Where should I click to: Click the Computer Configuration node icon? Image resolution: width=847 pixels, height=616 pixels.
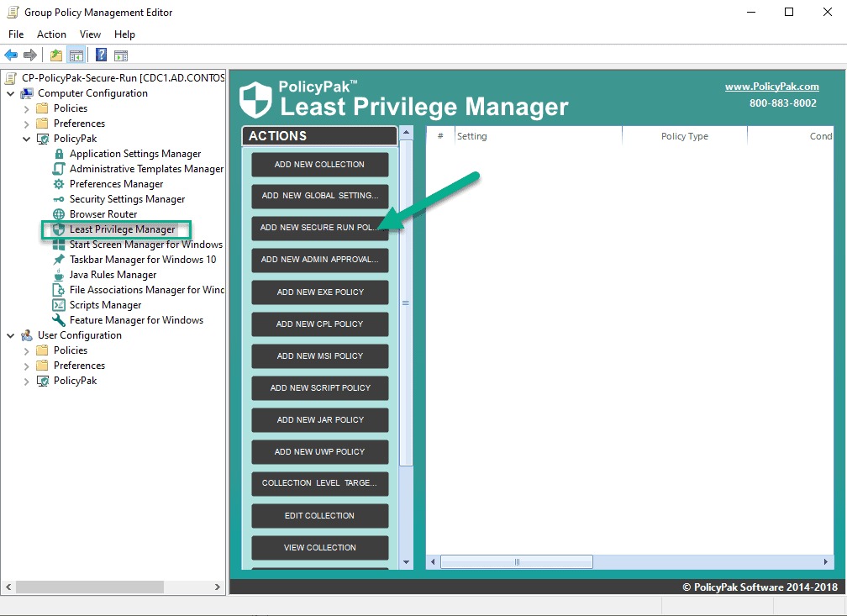click(x=27, y=93)
